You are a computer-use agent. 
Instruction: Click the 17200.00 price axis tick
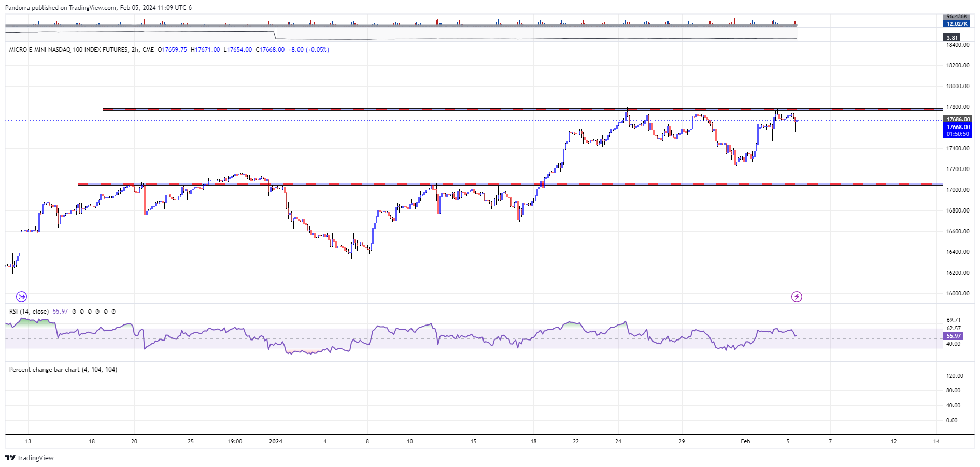coord(958,169)
